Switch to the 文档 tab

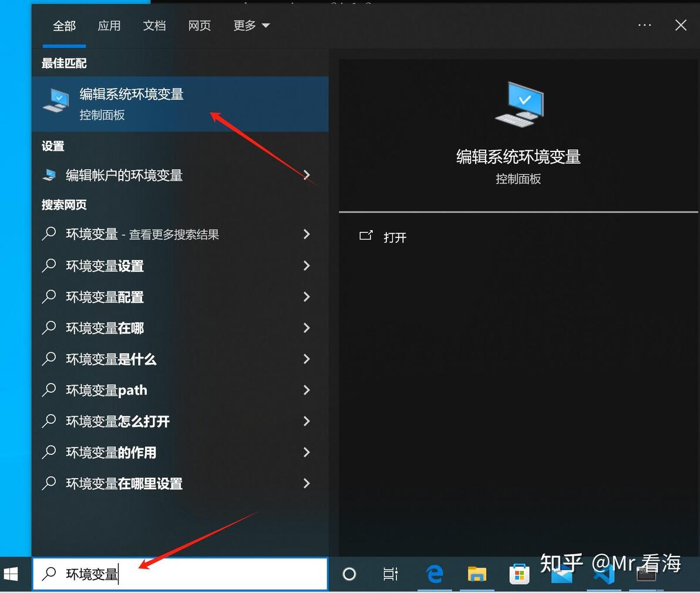pos(154,25)
